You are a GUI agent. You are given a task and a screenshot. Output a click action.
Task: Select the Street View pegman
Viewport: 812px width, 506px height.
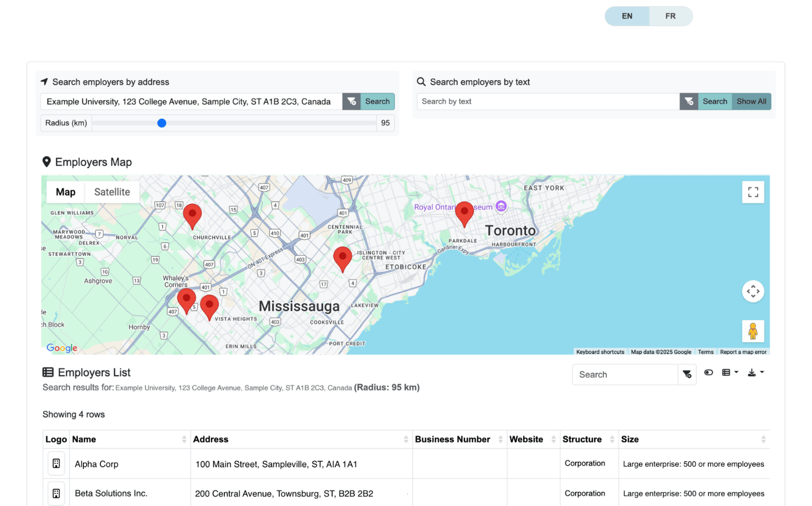(x=753, y=331)
